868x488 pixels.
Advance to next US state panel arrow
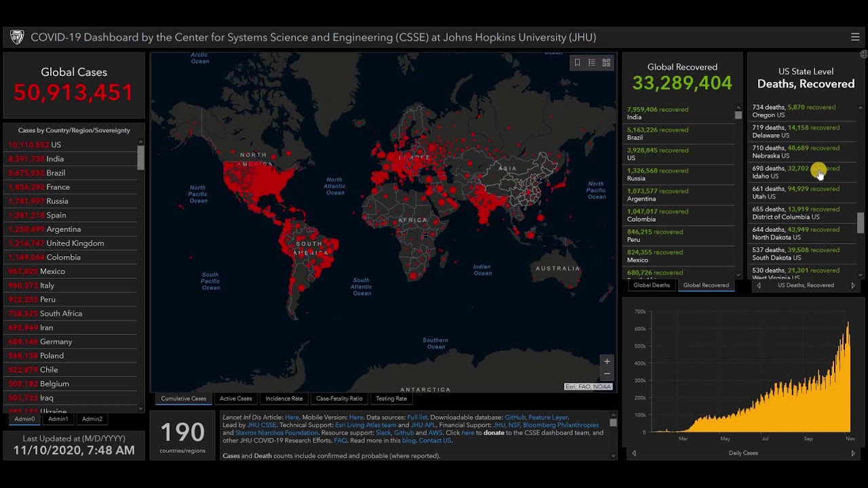click(853, 285)
